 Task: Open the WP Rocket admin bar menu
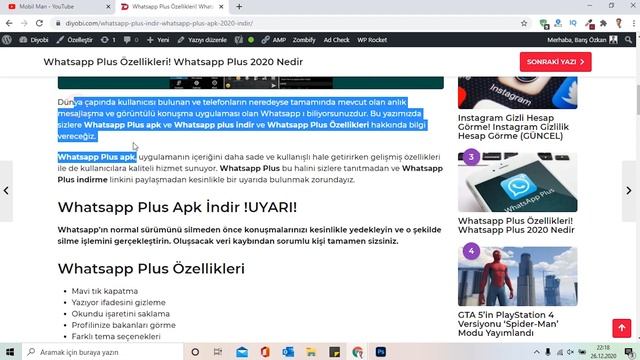point(372,40)
